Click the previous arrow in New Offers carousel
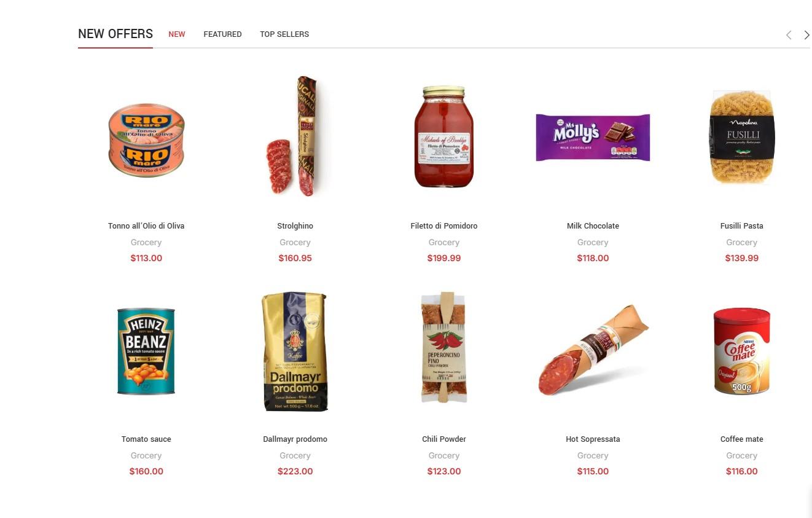Screen dimensions: 812x518 coord(789,35)
